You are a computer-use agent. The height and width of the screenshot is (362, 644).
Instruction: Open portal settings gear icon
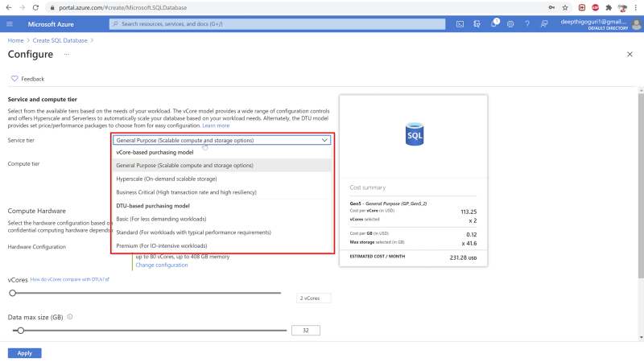point(511,24)
